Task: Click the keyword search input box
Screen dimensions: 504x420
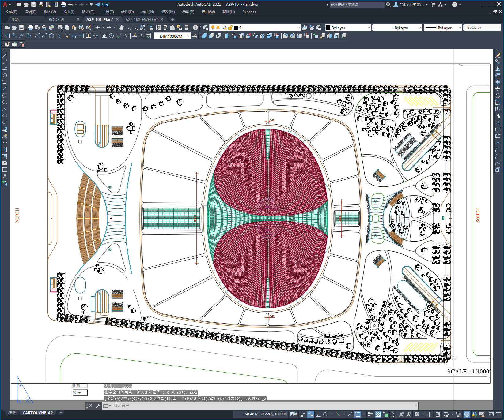Action: [x=357, y=5]
